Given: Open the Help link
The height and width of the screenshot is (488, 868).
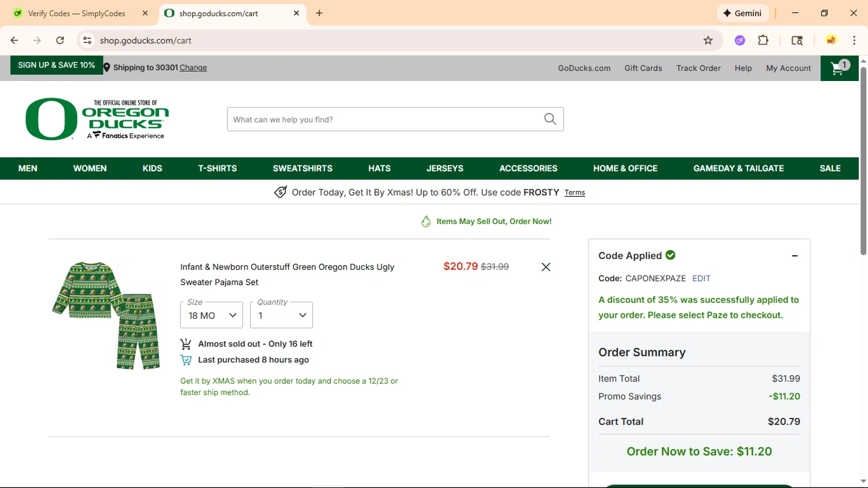Looking at the screenshot, I should point(743,68).
